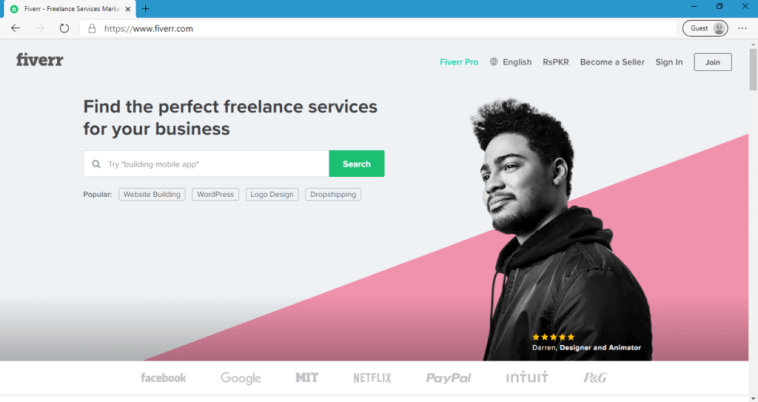Open a new tab with the plus icon
This screenshot has width=758, height=402.
146,9
